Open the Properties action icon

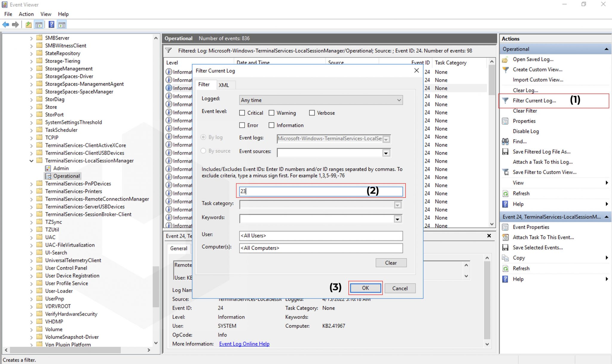click(x=505, y=121)
